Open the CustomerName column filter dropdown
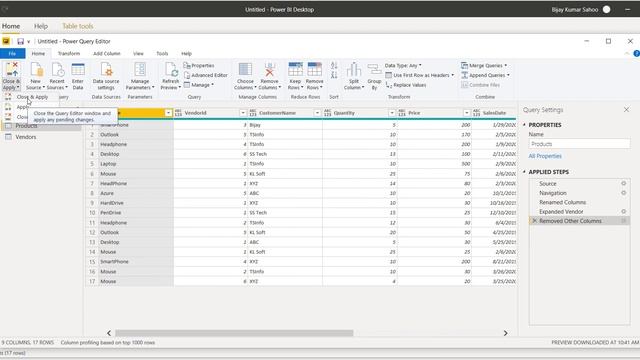Image resolution: width=640 pixels, height=360 pixels. pyautogui.click(x=317, y=113)
